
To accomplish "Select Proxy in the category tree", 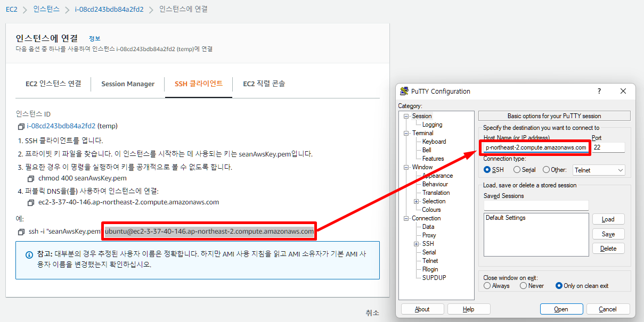I will point(429,235).
